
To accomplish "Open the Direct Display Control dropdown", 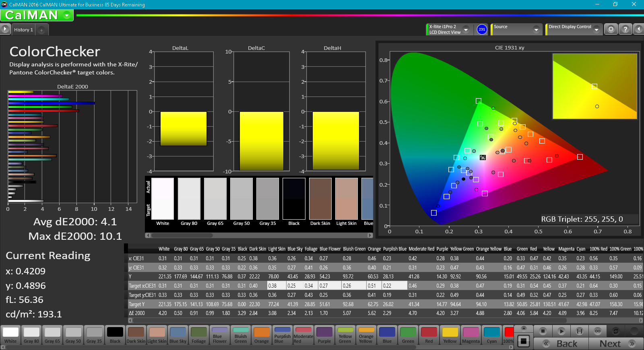I will point(574,29).
